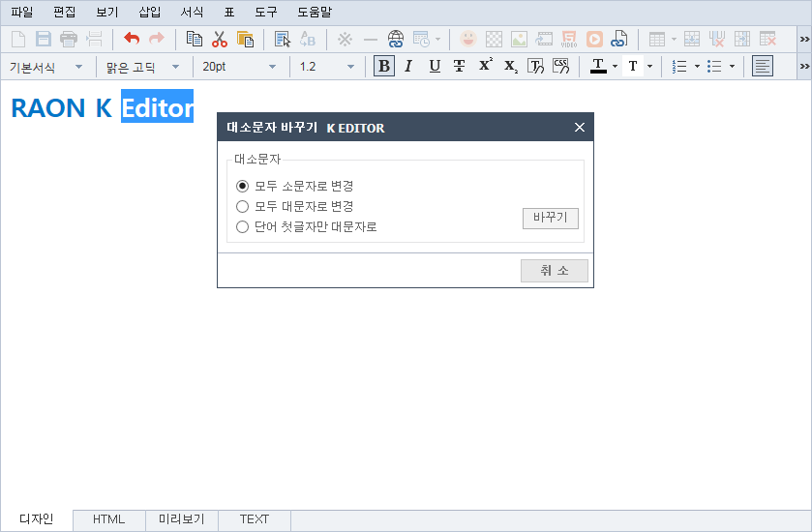Click the cut scissors icon
The width and height of the screenshot is (812, 532).
tap(220, 40)
